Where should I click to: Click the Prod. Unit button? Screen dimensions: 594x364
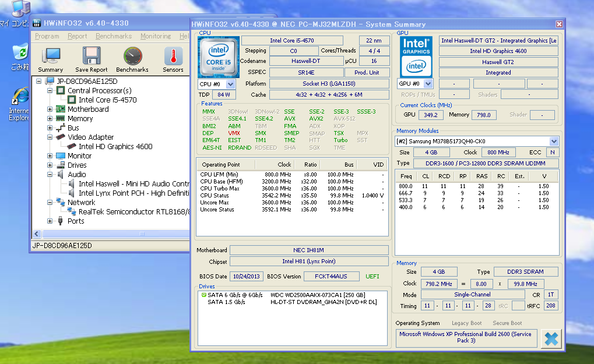coord(367,72)
